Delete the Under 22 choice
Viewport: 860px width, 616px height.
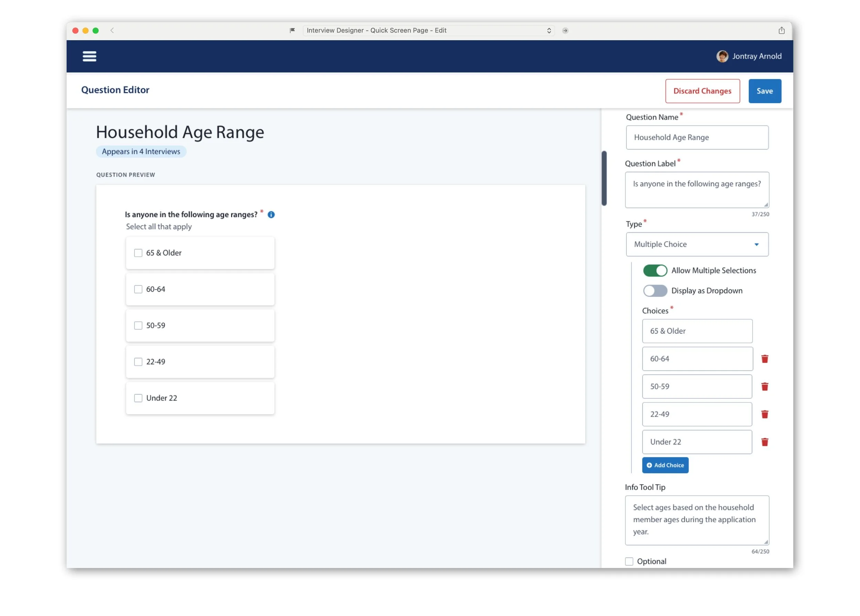point(764,441)
